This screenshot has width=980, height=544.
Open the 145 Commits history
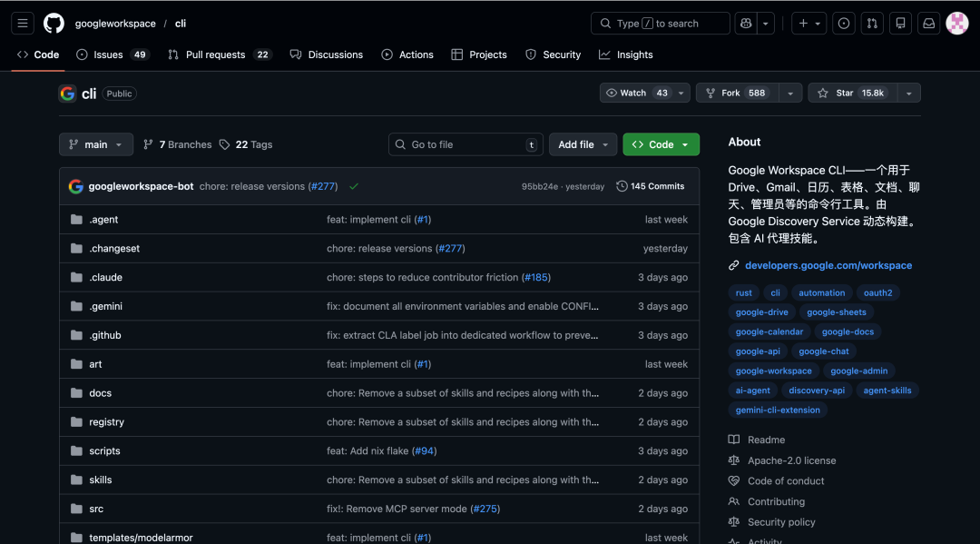click(x=650, y=186)
